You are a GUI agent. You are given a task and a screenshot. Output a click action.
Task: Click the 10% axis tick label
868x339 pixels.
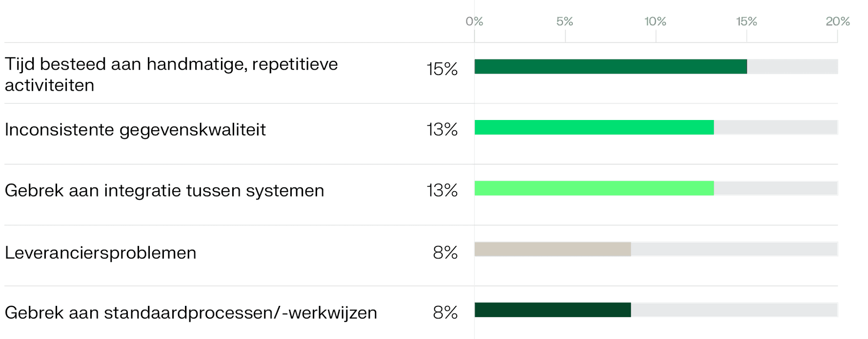coord(655,21)
